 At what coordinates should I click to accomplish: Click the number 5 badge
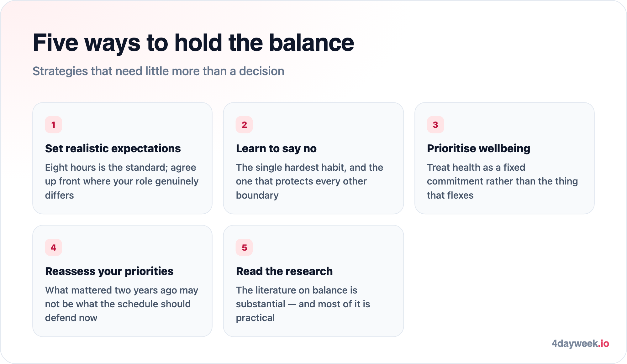[244, 247]
